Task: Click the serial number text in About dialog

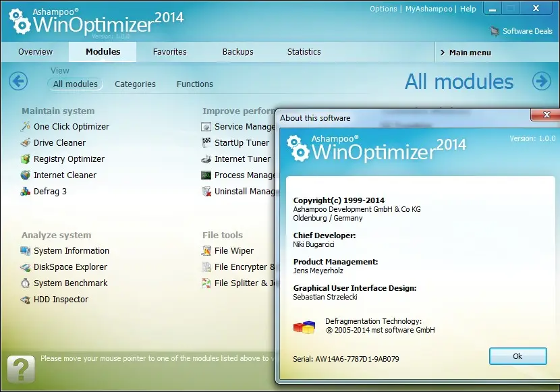Action: 346,359
